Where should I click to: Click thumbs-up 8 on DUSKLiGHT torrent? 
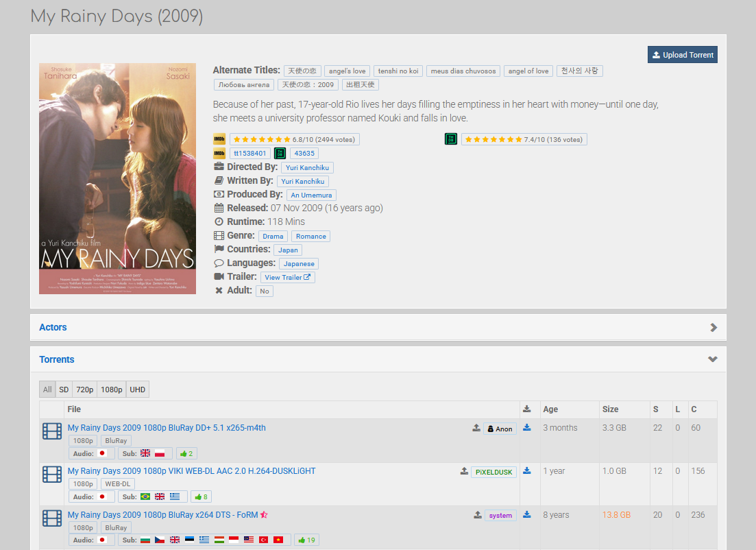click(x=201, y=497)
